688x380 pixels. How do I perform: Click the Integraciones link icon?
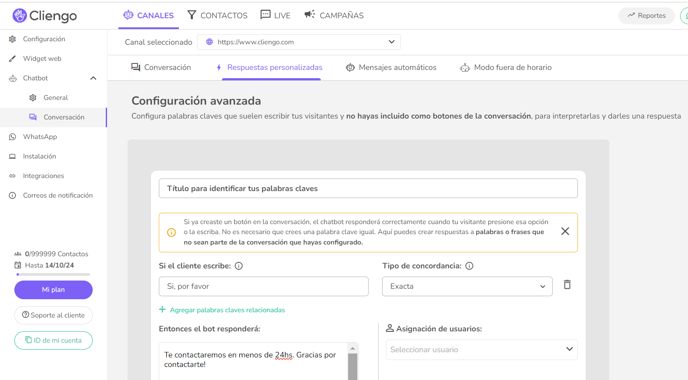tap(12, 176)
